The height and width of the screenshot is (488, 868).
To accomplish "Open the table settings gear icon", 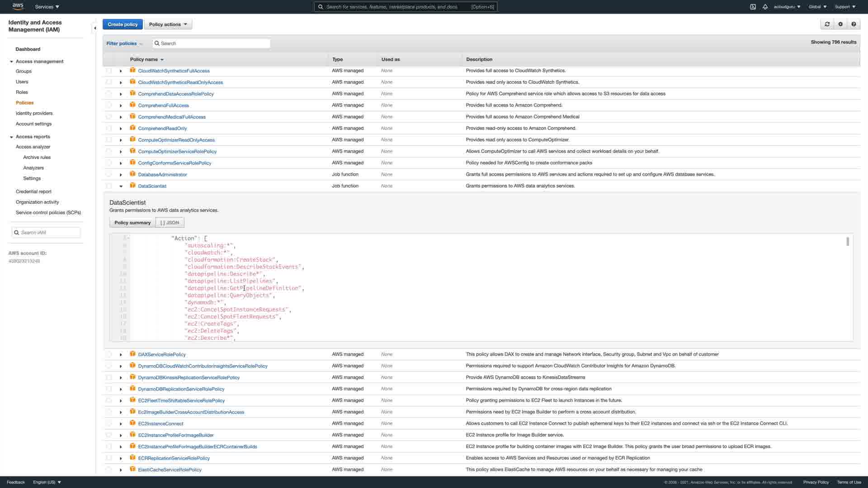I will pyautogui.click(x=840, y=24).
